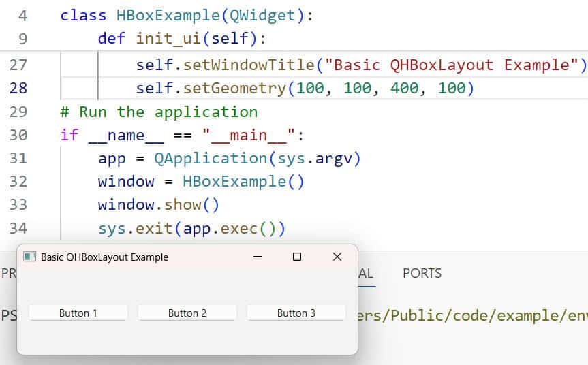Click line number 27 in the gutter

[x=18, y=65]
